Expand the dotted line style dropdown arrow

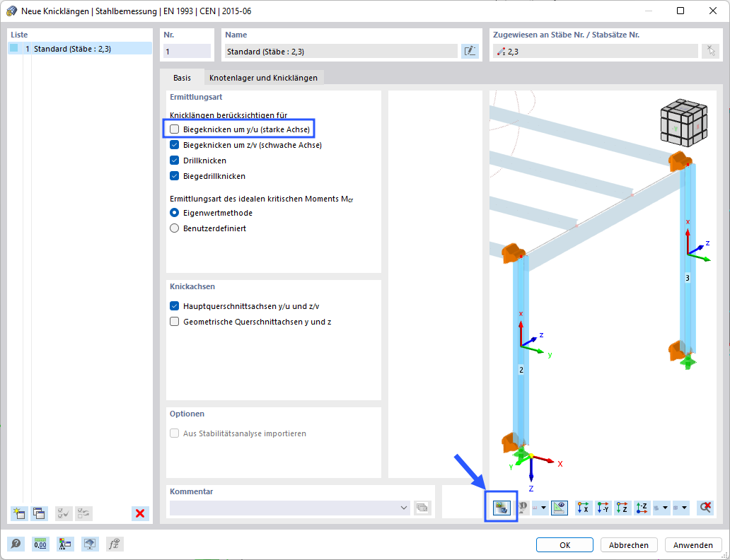pos(543,508)
